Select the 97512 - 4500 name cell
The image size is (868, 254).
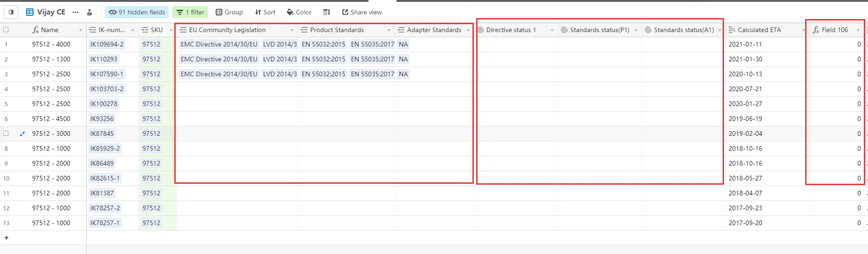click(x=51, y=119)
